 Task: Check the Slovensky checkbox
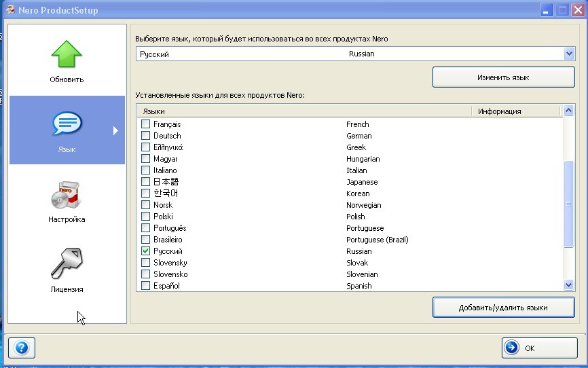pos(145,263)
